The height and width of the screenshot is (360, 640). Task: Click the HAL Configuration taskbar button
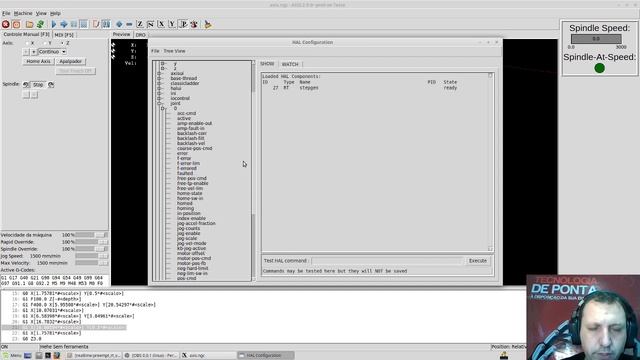pos(266,356)
